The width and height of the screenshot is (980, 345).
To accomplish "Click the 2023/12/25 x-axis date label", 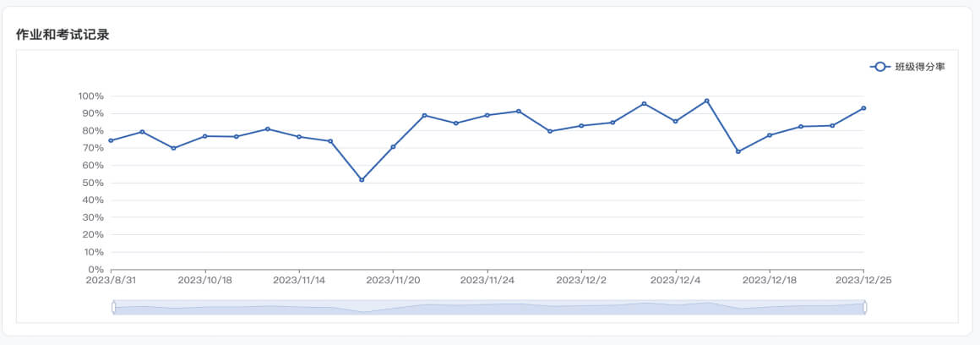I will point(863,281).
